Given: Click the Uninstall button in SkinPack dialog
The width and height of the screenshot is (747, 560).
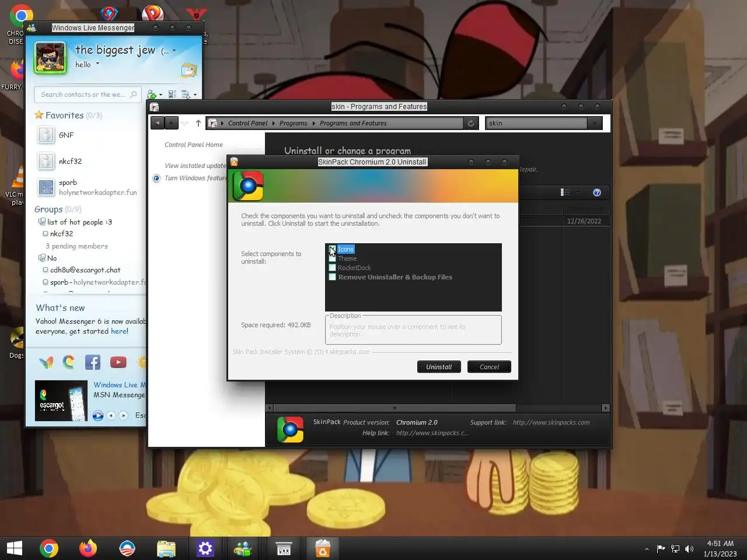Looking at the screenshot, I should point(439,367).
